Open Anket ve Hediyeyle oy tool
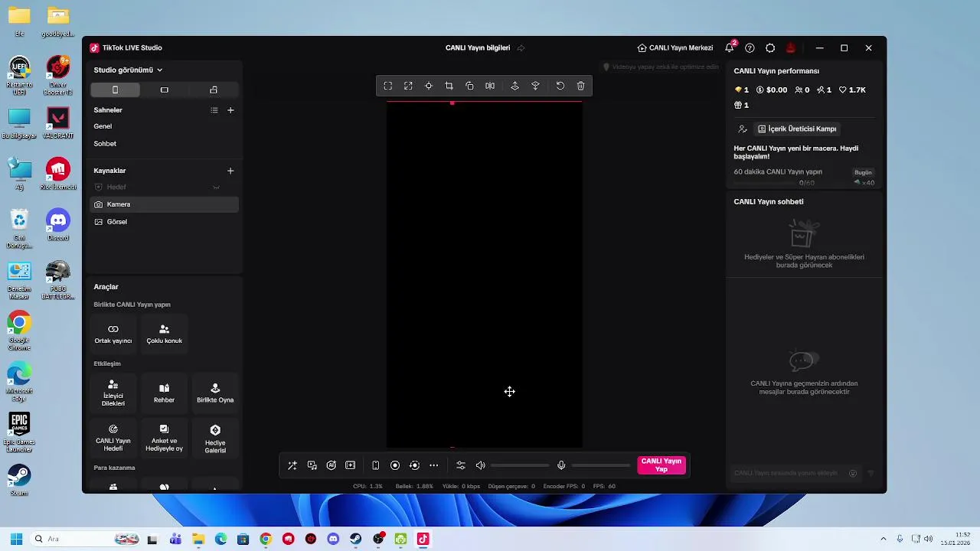Viewport: 980px width, 551px height. click(164, 438)
